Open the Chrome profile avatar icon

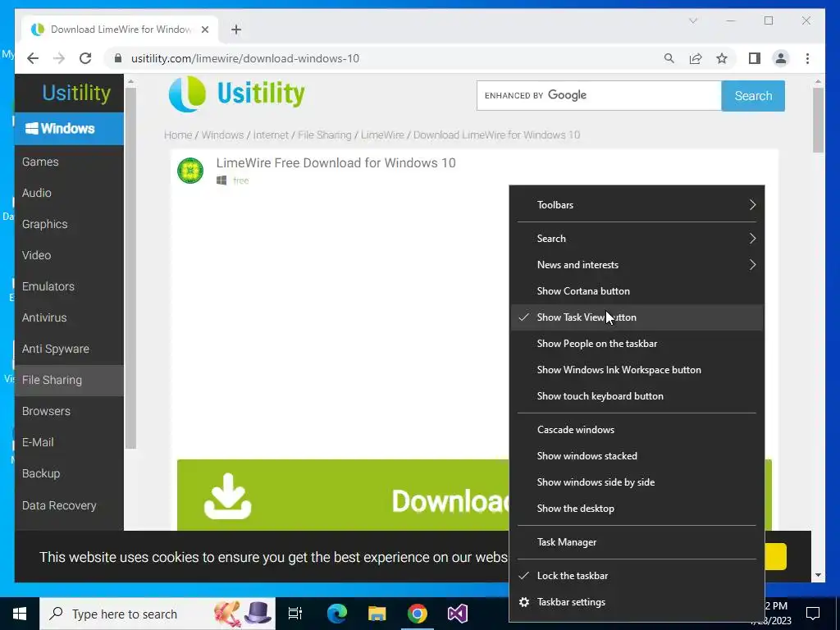[x=781, y=58]
